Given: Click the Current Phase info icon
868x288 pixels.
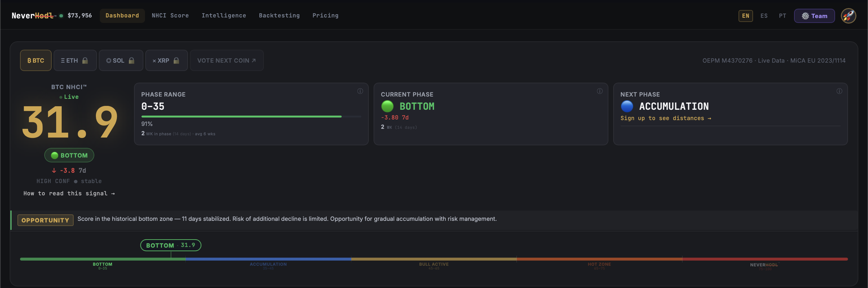Looking at the screenshot, I should pos(599,91).
